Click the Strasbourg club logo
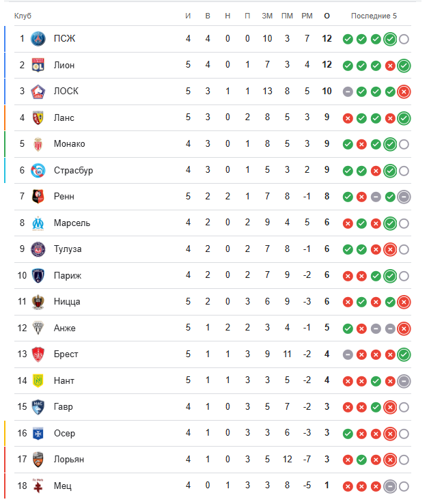 coord(38,170)
